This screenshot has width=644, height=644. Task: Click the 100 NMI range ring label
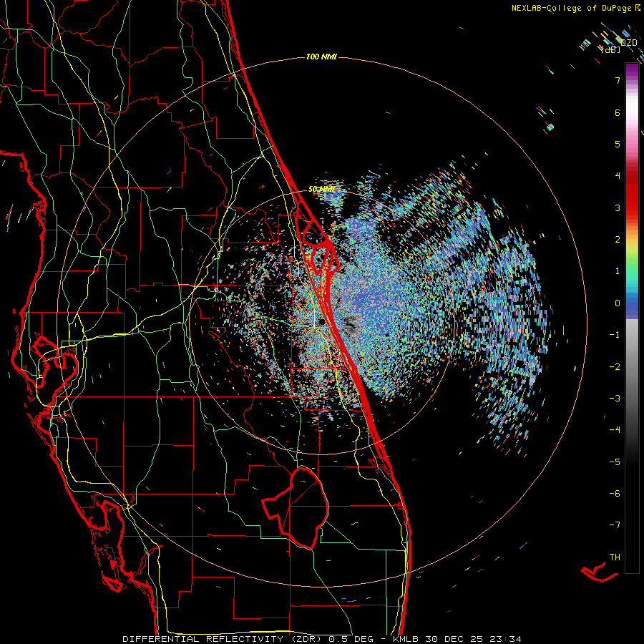[x=321, y=57]
